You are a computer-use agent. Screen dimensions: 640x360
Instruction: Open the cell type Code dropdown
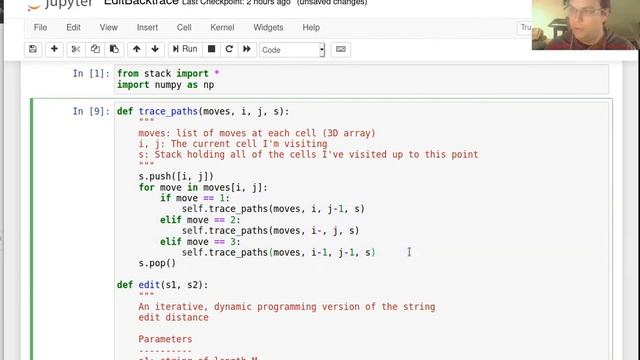[292, 50]
